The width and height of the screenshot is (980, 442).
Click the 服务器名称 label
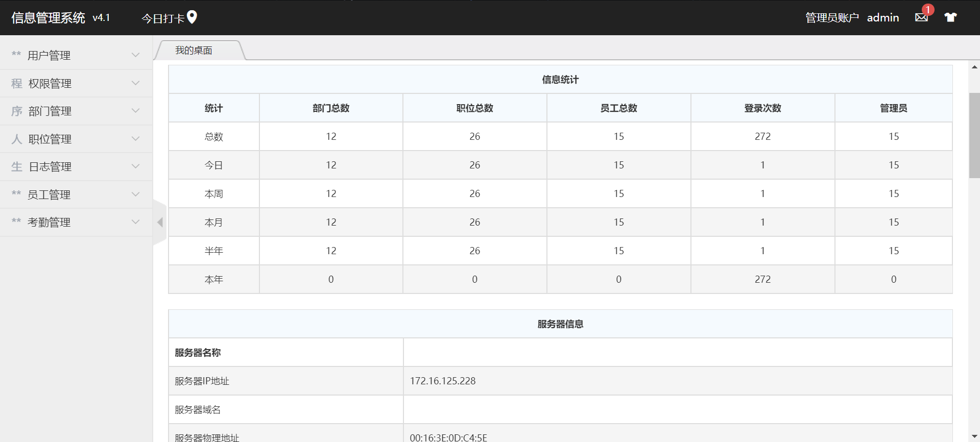coord(198,353)
